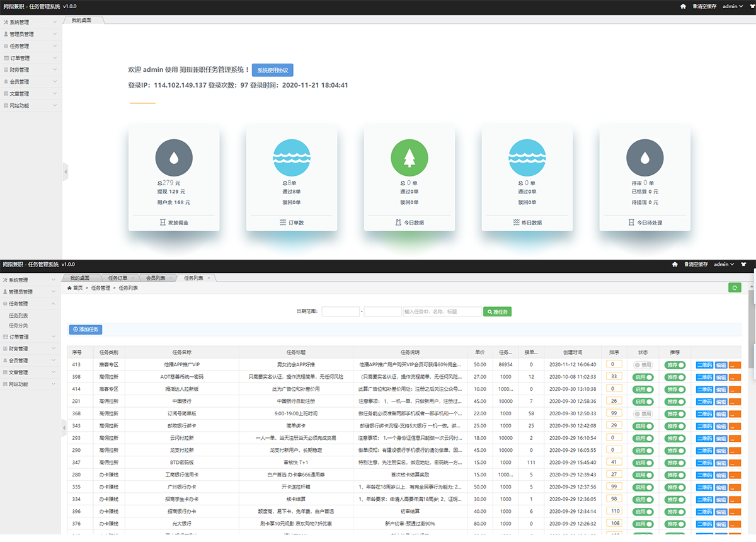Click the blue wave icon above 订单数
The image size is (756, 542).
coord(292,158)
